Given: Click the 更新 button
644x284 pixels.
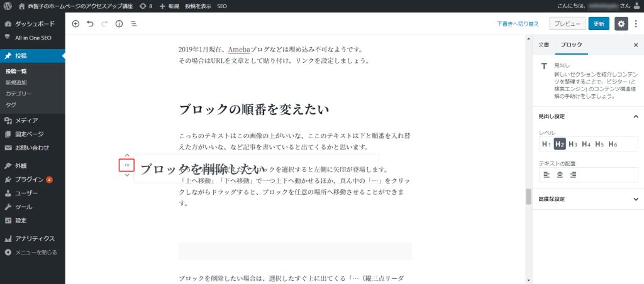Looking at the screenshot, I should [599, 24].
